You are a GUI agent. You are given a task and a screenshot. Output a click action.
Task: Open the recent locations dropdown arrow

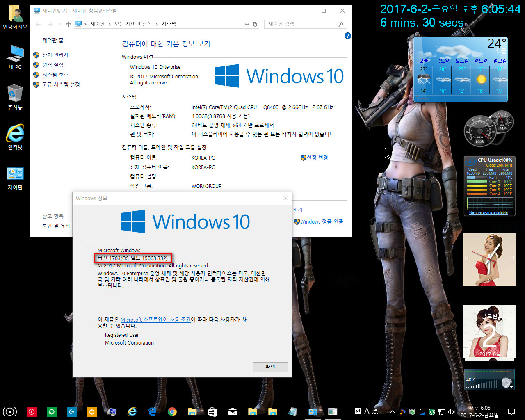pyautogui.click(x=60, y=24)
